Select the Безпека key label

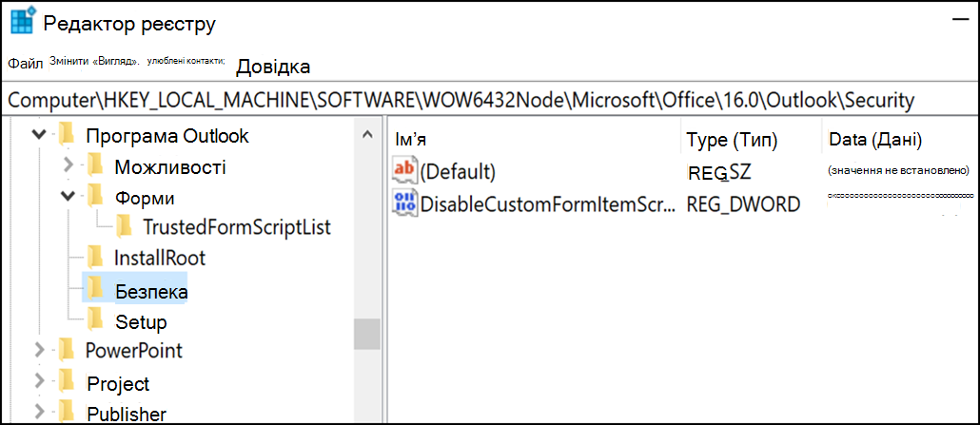pyautogui.click(x=152, y=291)
